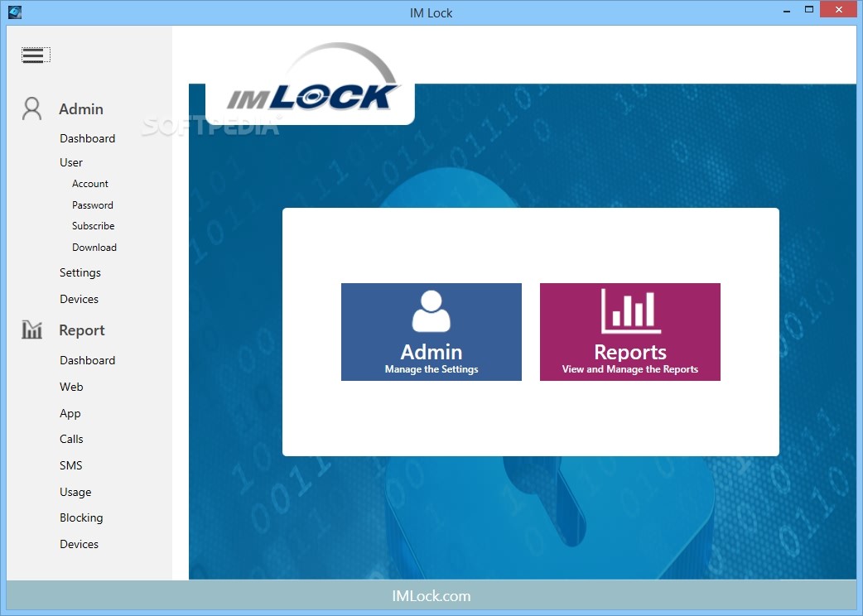Open Dashboard under the Admin section
Image resolution: width=863 pixels, height=616 pixels.
pyautogui.click(x=88, y=138)
